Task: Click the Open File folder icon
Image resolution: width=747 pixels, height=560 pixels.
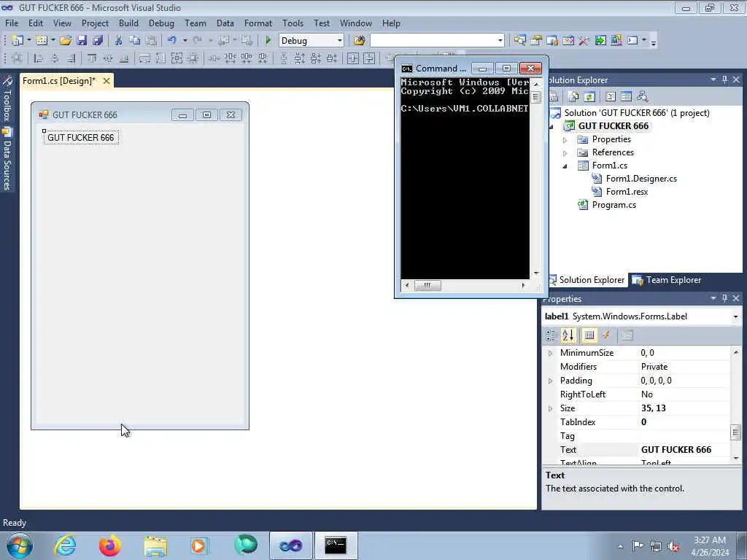Action: click(x=66, y=41)
